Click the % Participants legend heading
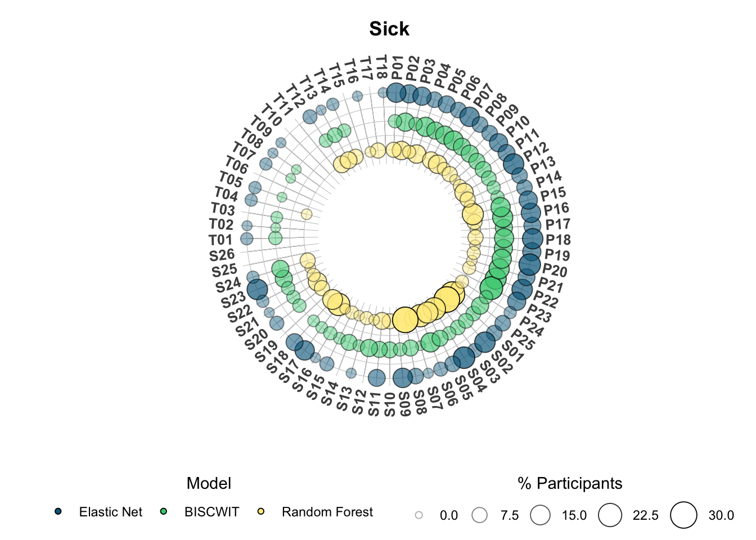The image size is (756, 540). (570, 483)
